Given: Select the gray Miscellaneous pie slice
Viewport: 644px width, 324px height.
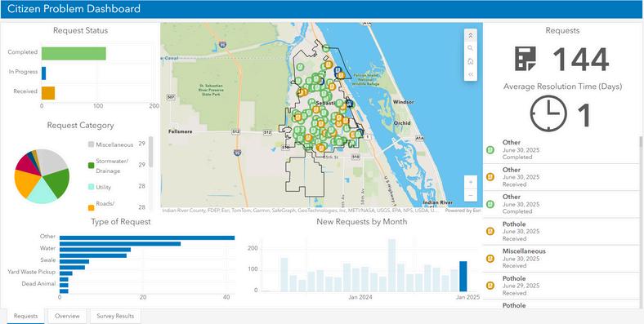Looking at the screenshot, I should tap(53, 161).
